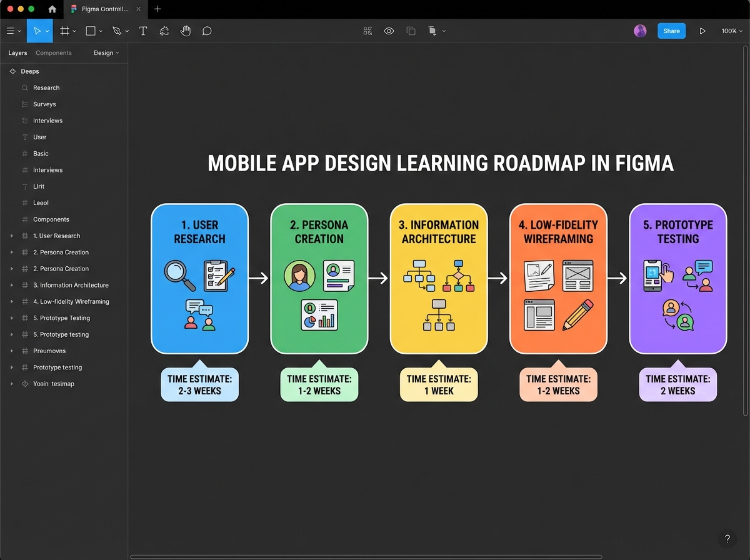Select the Text tool
This screenshot has width=750, height=560.
[143, 31]
